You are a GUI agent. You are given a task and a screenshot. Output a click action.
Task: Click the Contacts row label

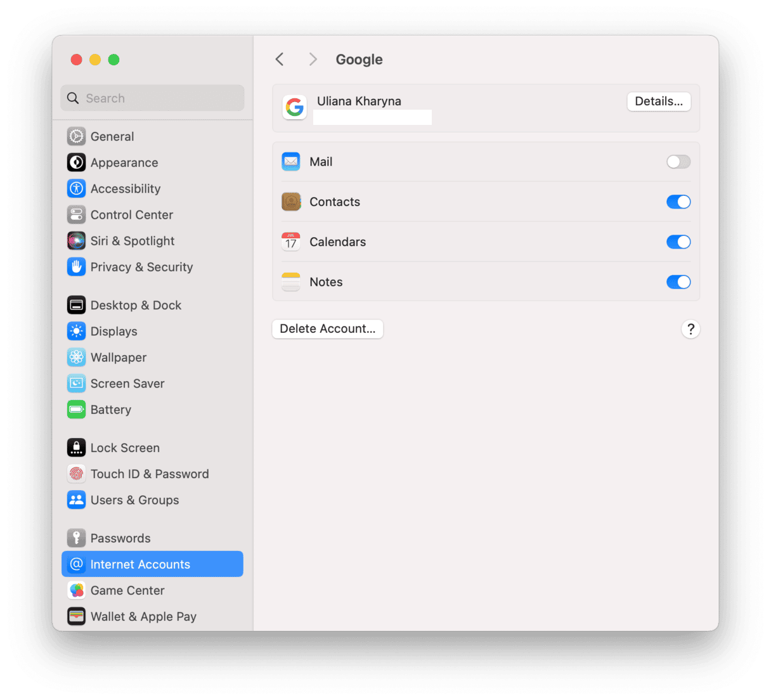click(335, 202)
